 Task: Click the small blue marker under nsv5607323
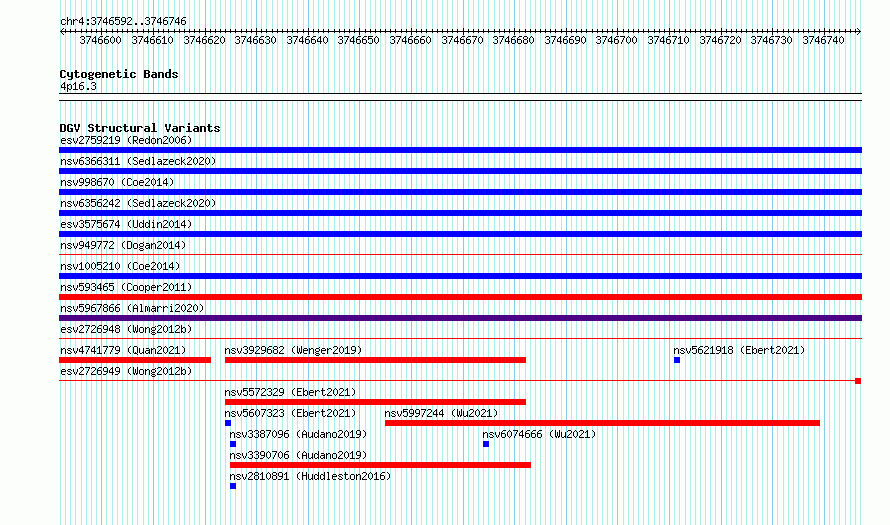pyautogui.click(x=228, y=423)
